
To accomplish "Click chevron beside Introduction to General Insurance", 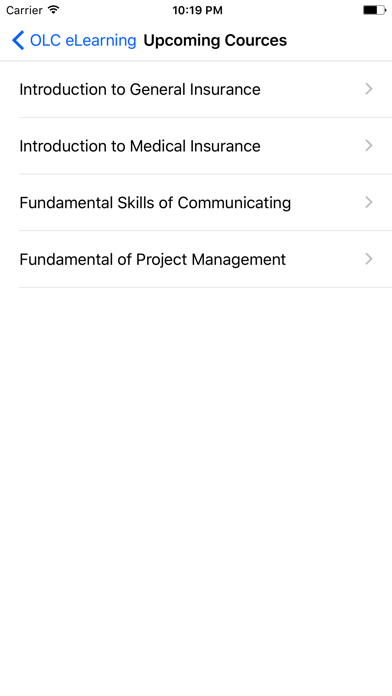I will pyautogui.click(x=369, y=89).
